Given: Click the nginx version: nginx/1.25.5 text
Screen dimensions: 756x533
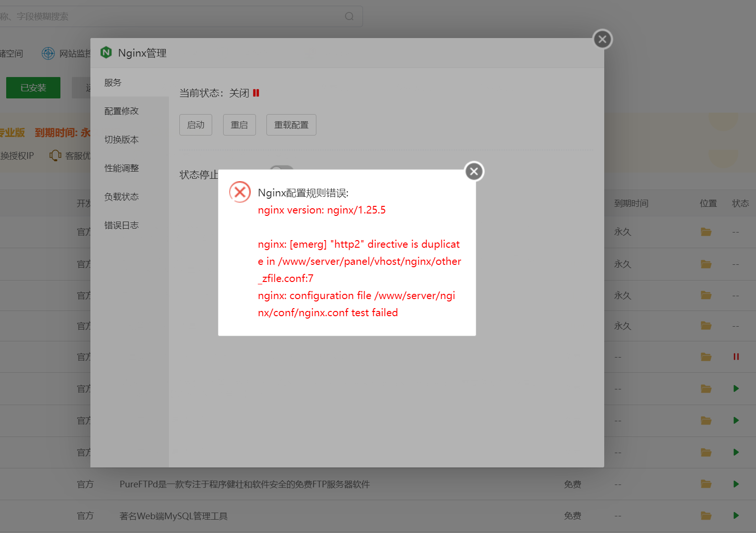Looking at the screenshot, I should 322,210.
